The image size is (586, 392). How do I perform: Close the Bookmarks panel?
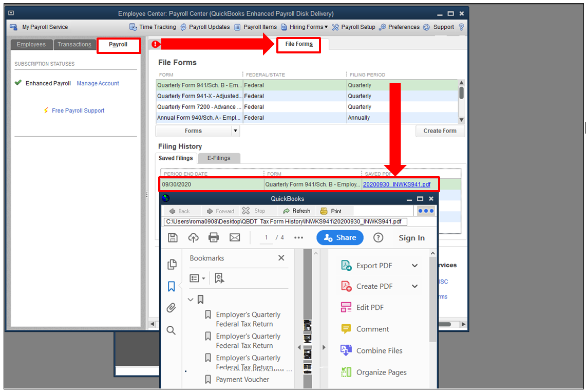(x=281, y=258)
